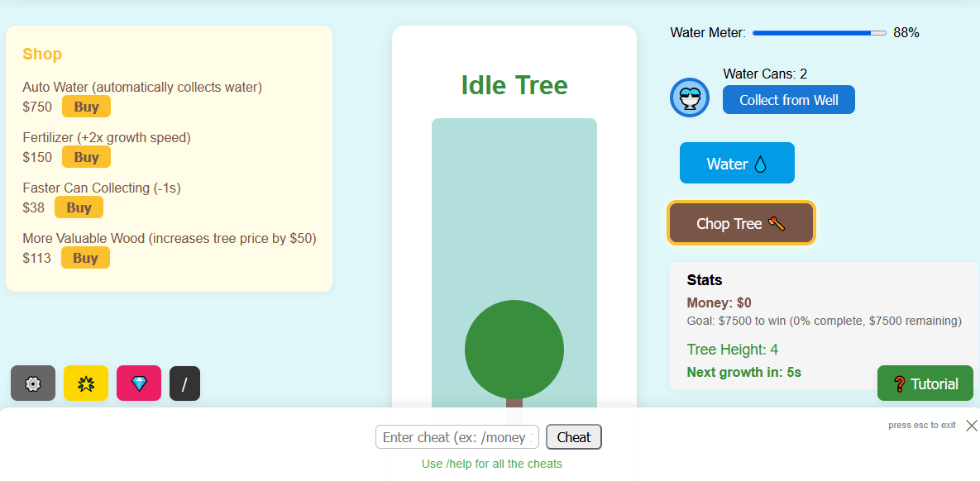Click the yellow starburst icon button

pos(86,383)
